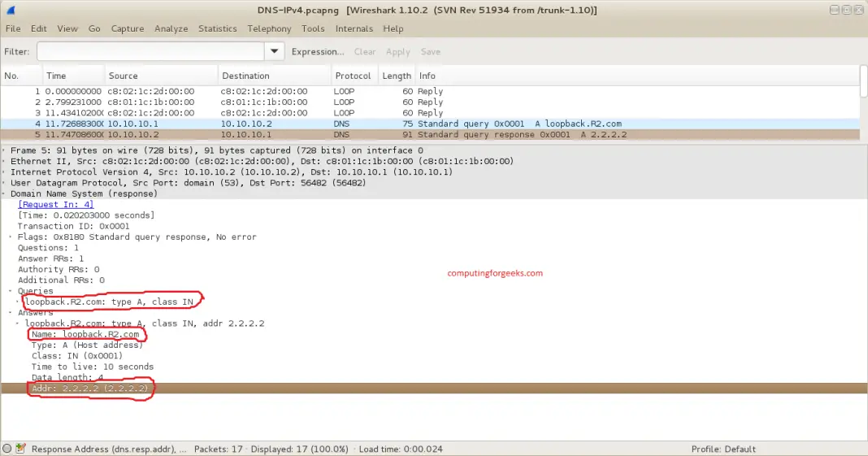Click Response Address (dns.resp.addr) status text
Viewport: 868px width, 456px height.
[x=109, y=449]
